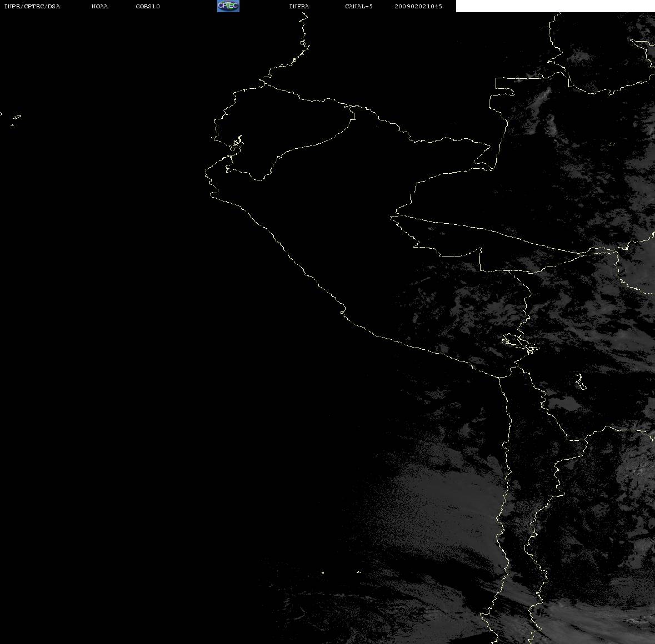655x644 pixels.
Task: Select the CANAL-5 channel label
Action: (x=359, y=6)
